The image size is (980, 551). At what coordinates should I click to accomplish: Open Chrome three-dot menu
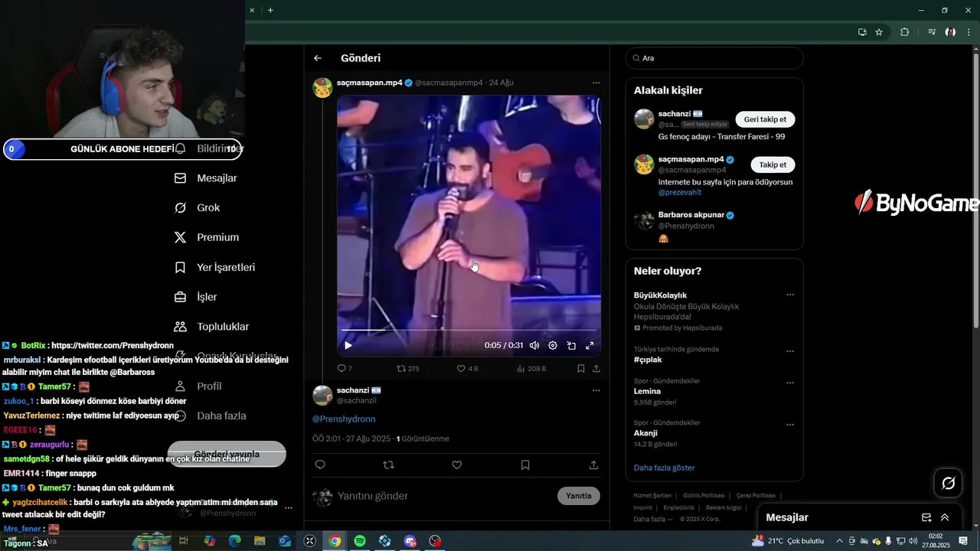[x=969, y=32]
